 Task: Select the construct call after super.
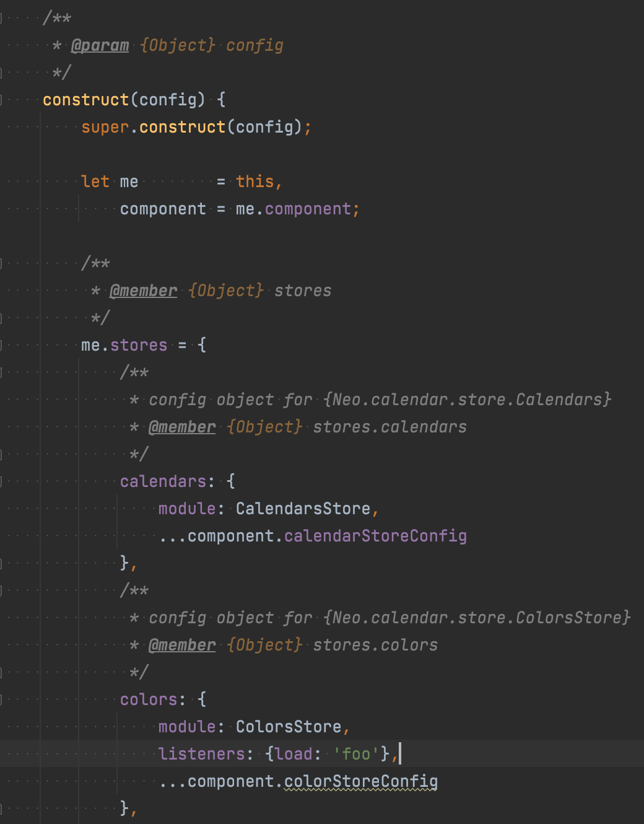(182, 127)
